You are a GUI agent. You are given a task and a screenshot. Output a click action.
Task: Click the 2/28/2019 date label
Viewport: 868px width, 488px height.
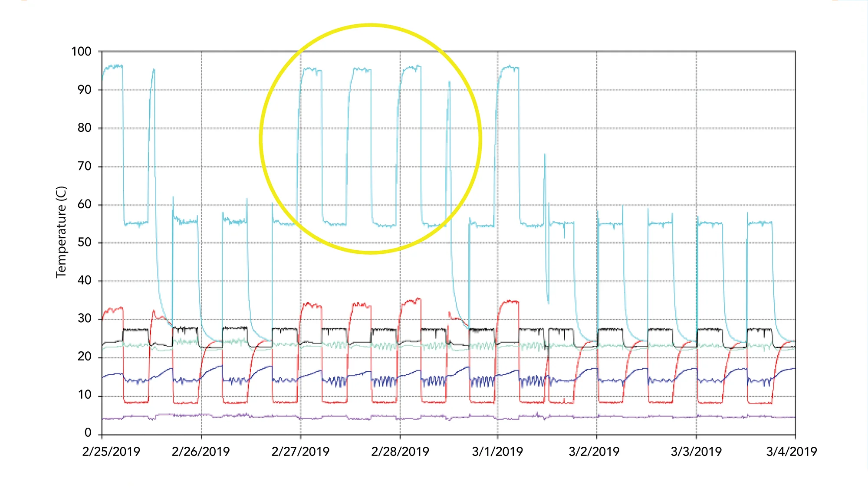point(400,452)
